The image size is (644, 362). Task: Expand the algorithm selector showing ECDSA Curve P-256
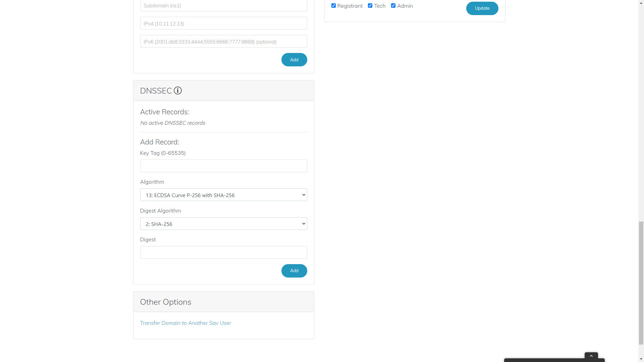point(223,194)
